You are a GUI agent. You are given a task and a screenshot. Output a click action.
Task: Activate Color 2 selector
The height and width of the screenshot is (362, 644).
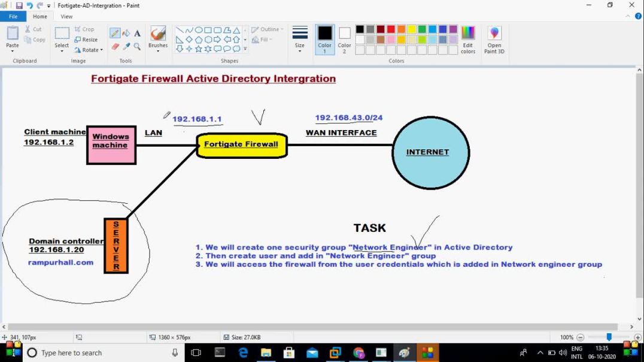[345, 40]
